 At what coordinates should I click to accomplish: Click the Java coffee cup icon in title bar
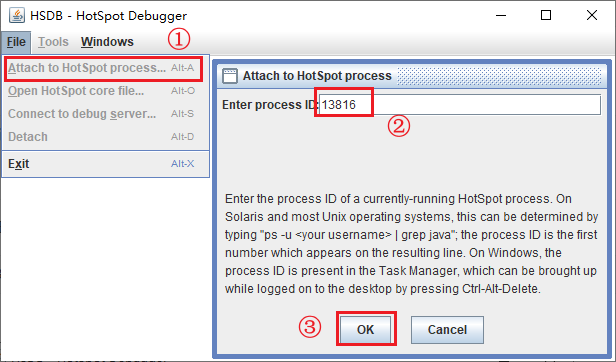click(x=16, y=16)
